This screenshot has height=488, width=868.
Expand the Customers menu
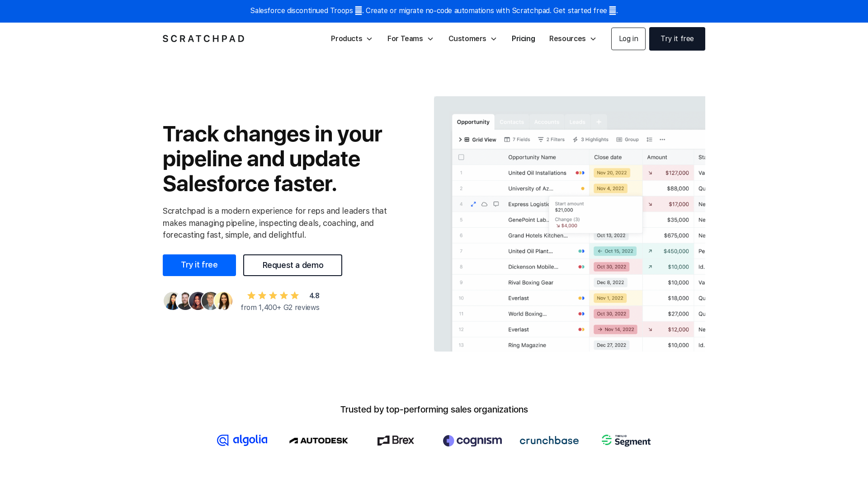tap(473, 39)
